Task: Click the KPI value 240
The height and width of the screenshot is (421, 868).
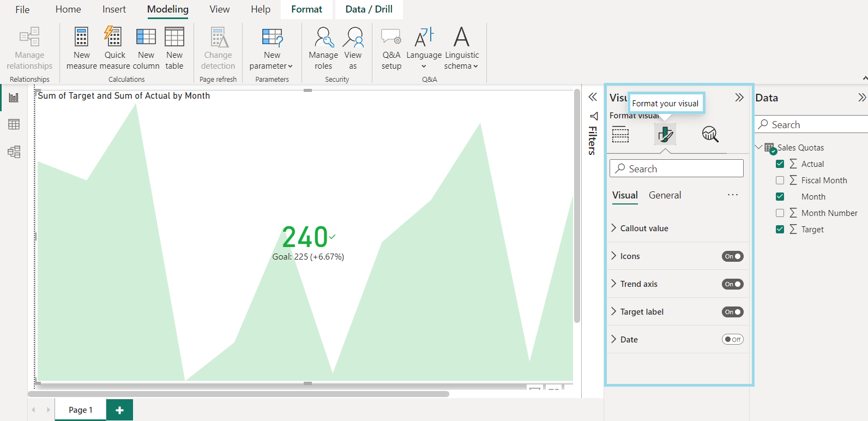Action: (305, 237)
